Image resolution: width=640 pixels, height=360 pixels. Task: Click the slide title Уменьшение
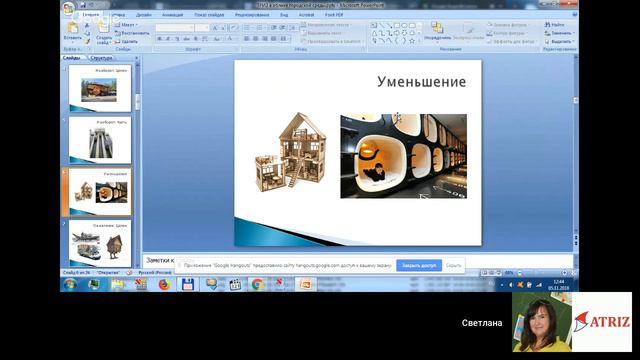pos(422,82)
